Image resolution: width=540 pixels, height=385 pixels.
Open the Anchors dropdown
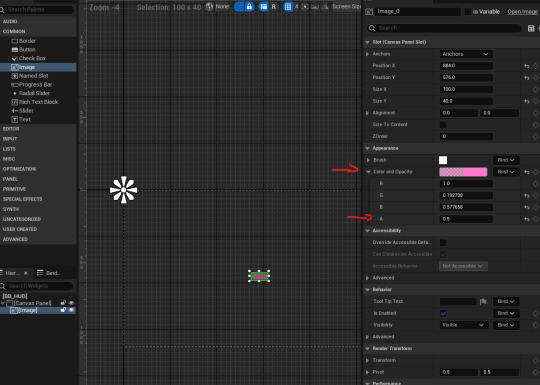tap(466, 54)
